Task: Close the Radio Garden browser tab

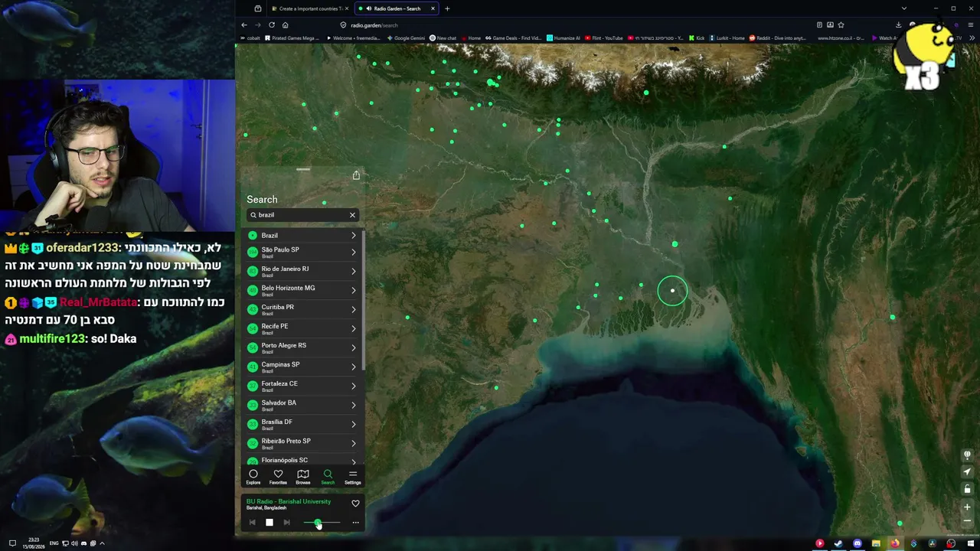Action: 433,8
